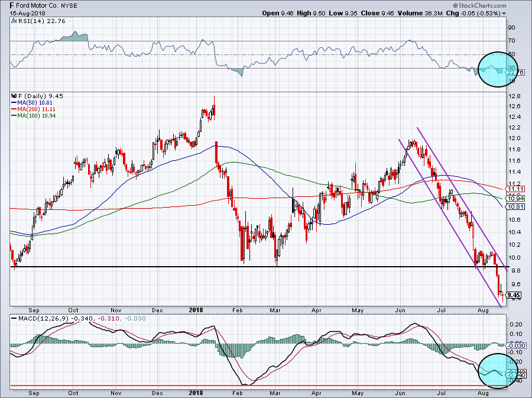Click the 10.94 price tag on right axis
Viewport: 532px width, 398px height.
[x=515, y=199]
